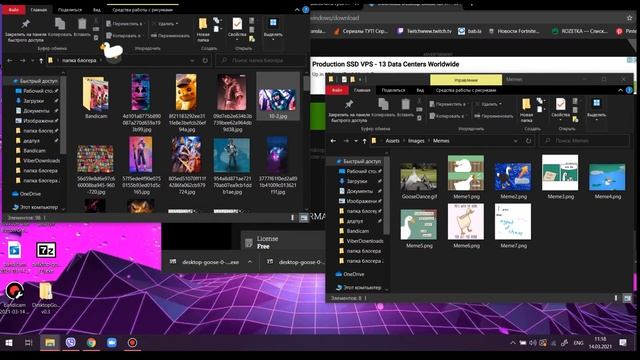640x360 pixels.
Task: Open Вид tab in Memes window
Action: click(420, 90)
